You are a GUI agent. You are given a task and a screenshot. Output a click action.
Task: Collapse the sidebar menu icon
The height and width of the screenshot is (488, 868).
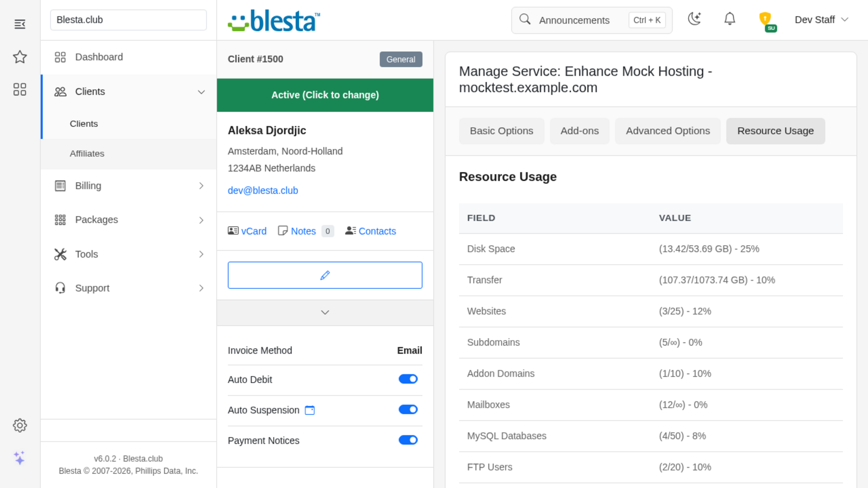(x=20, y=24)
